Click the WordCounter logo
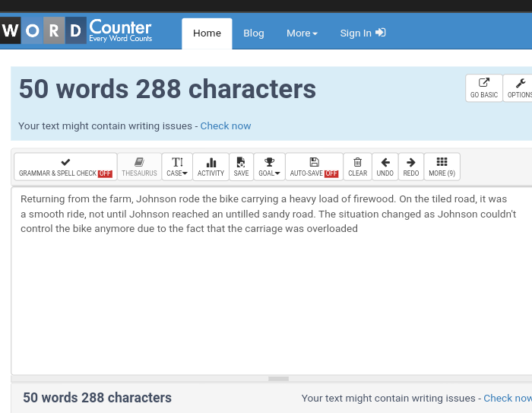 [76, 30]
